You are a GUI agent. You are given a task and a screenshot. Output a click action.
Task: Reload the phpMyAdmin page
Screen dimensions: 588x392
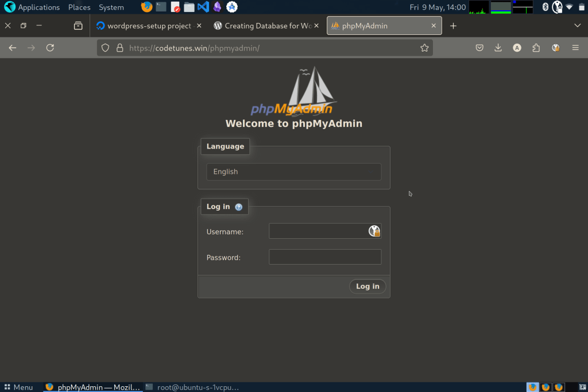pos(50,48)
